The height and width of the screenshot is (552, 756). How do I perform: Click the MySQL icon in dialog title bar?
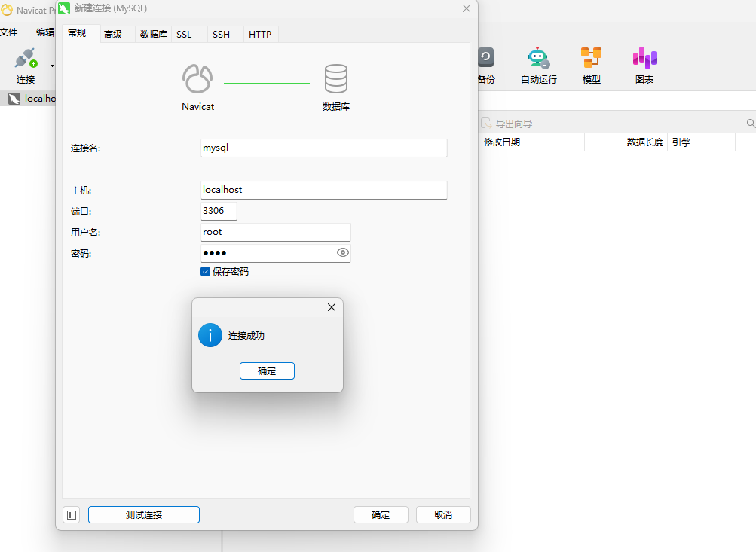click(64, 8)
